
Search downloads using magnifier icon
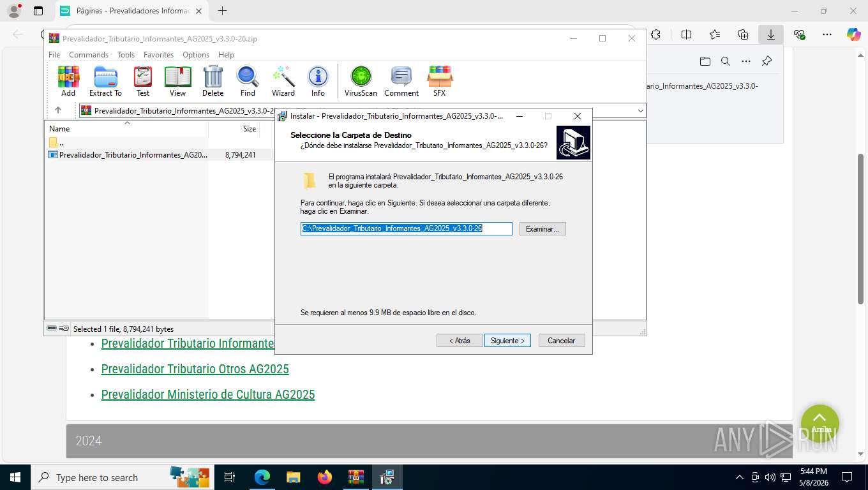[x=726, y=61]
